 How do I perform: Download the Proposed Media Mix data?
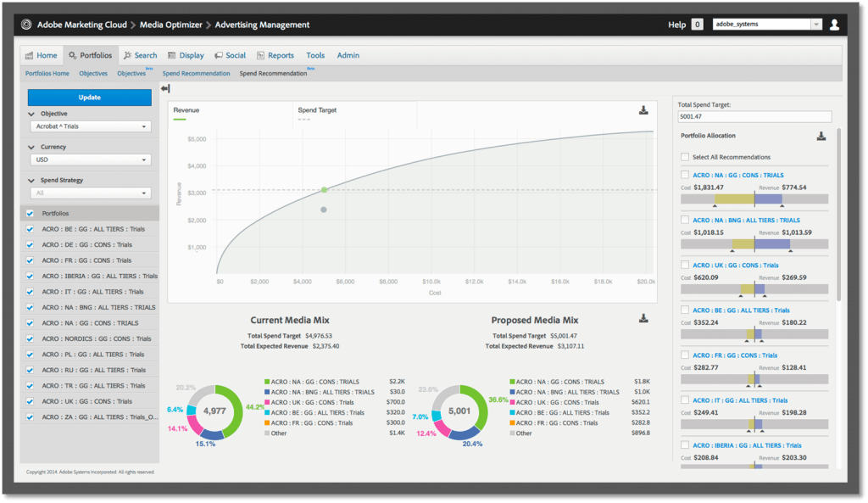tap(643, 319)
